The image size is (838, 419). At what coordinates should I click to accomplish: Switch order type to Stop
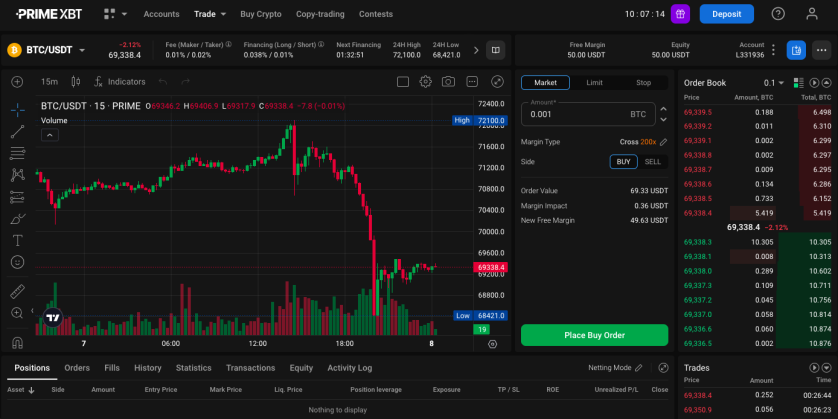point(643,83)
